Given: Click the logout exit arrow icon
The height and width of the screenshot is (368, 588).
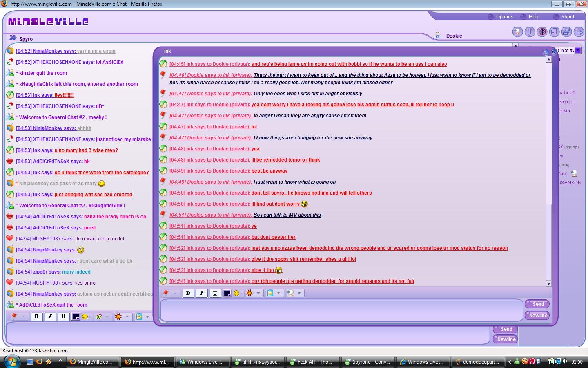Looking at the screenshot, I should pos(579,31).
